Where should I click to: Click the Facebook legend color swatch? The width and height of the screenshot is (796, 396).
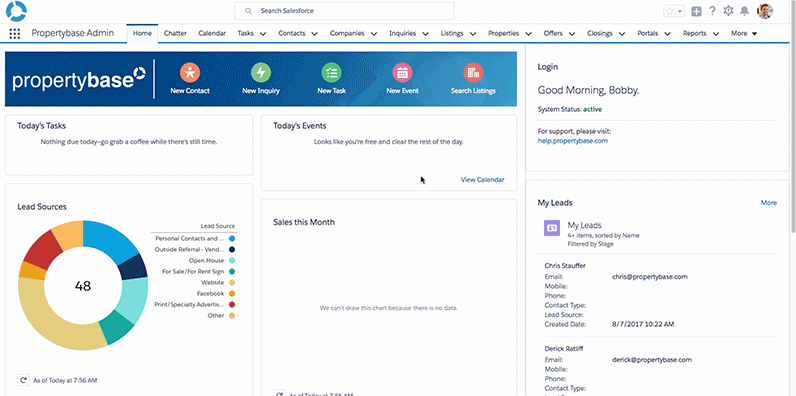(232, 293)
